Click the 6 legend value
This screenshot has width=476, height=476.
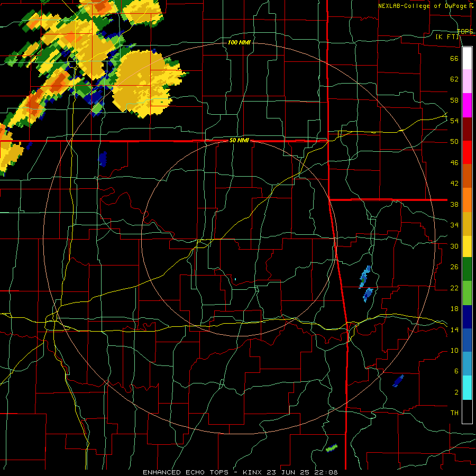tap(456, 371)
